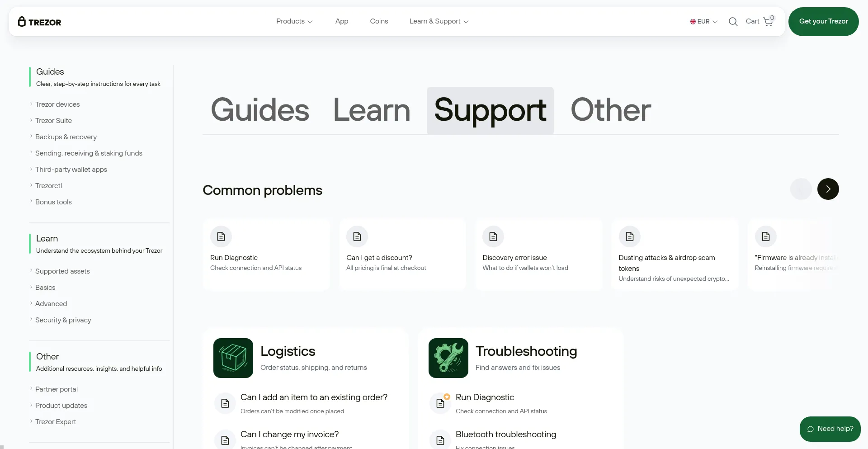Open App in the top navigation
The height and width of the screenshot is (449, 868).
click(x=342, y=21)
